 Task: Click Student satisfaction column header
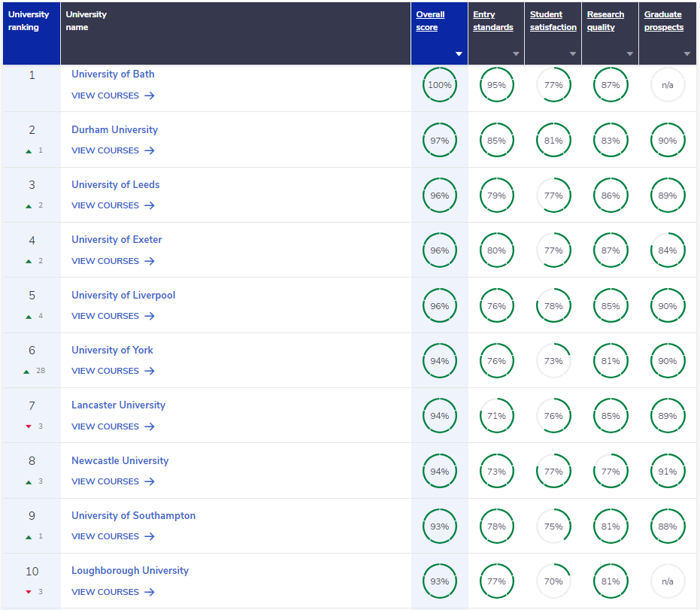(x=553, y=21)
